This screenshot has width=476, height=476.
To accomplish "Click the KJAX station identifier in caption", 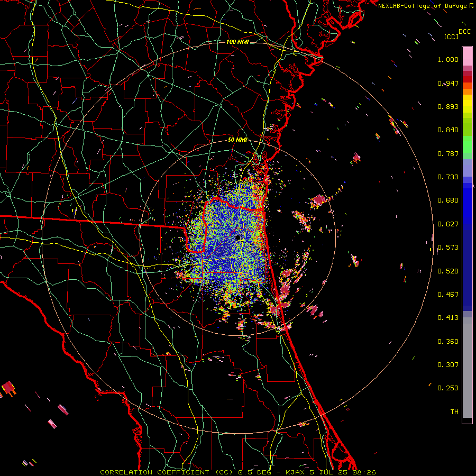I will 296,472.
